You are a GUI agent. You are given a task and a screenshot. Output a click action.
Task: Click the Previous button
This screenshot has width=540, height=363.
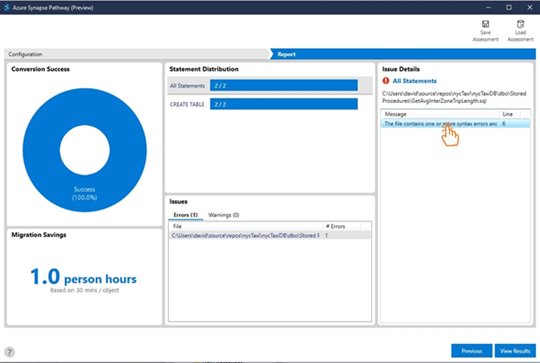click(471, 351)
